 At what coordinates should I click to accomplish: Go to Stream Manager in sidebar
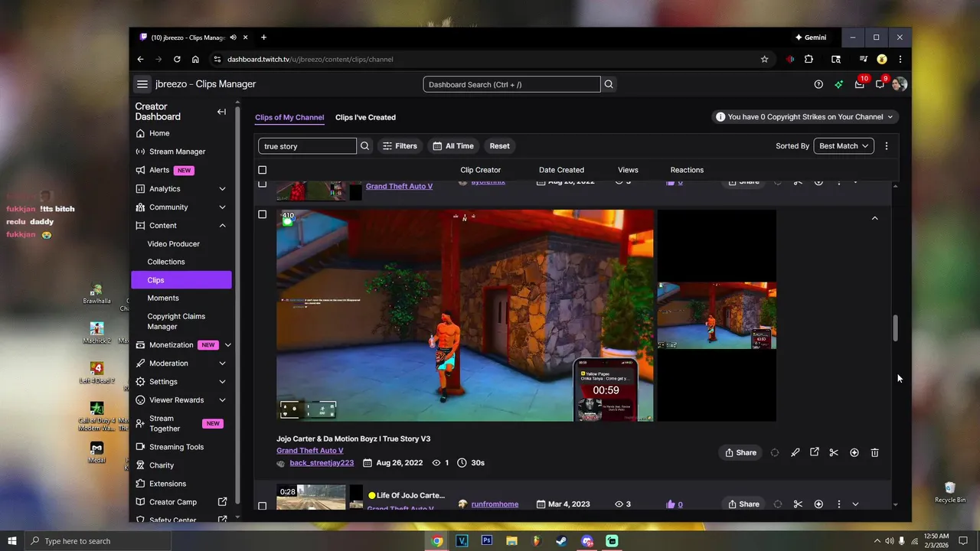178,152
